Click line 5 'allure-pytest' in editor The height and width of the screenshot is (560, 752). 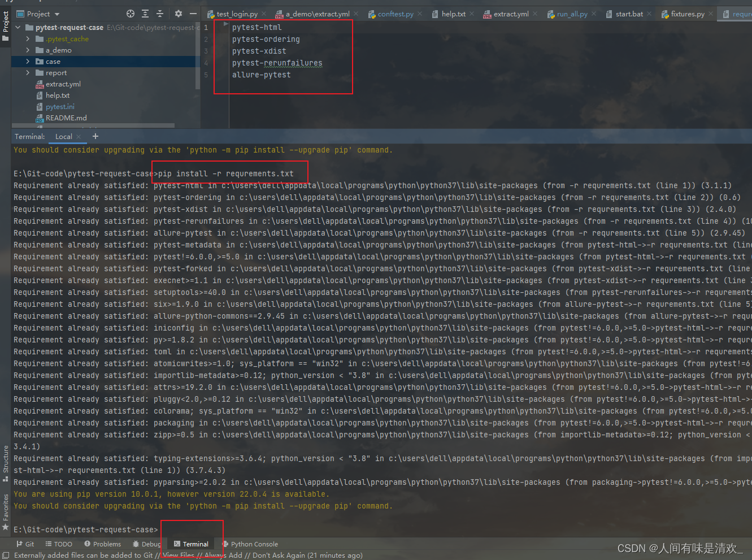click(x=262, y=75)
